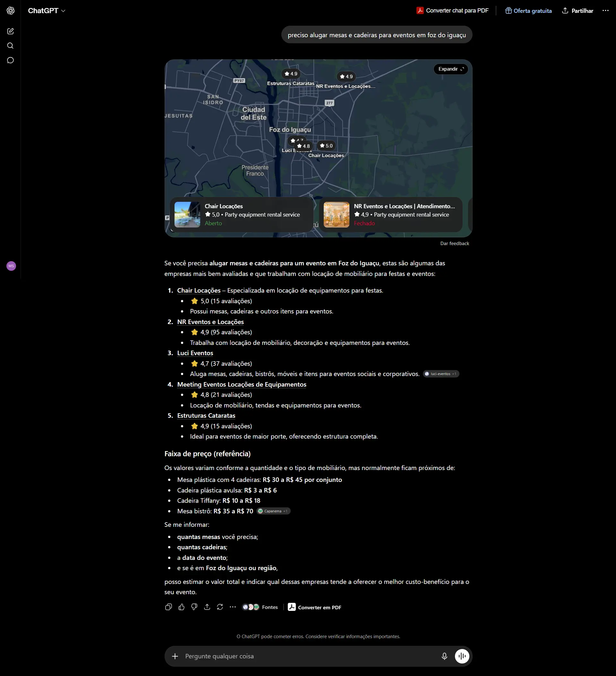Open more actions ellipsis under the response
This screenshot has height=676, width=616.
point(233,607)
